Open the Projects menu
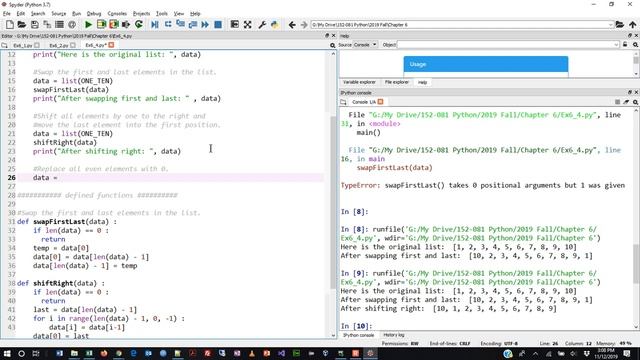Screen dimensions: 640x360 coord(142,13)
